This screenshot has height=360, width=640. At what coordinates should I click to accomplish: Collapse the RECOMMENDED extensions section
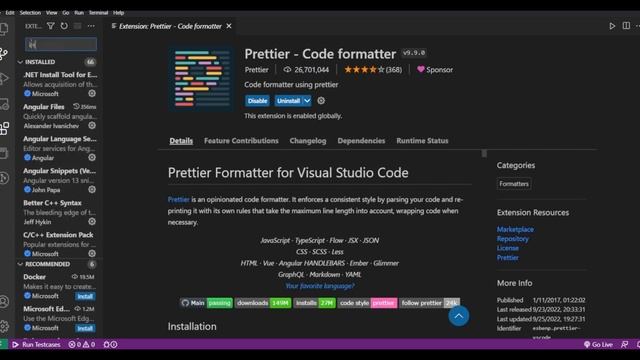click(59, 264)
